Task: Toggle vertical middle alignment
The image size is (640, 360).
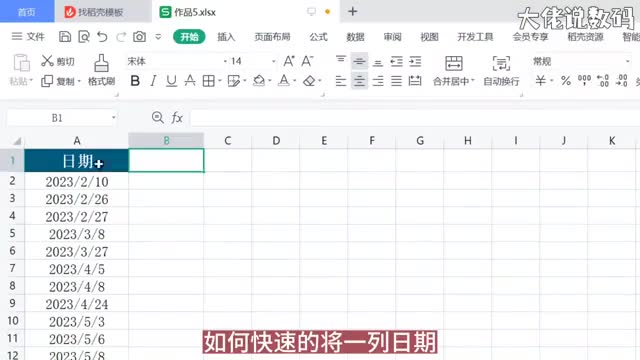Action: pos(359,61)
